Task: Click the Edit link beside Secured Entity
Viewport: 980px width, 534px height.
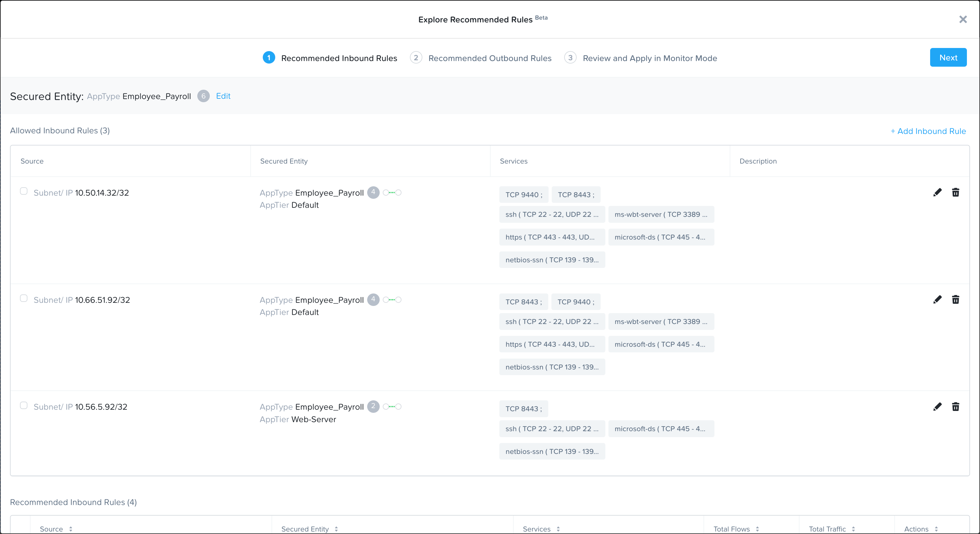Action: (x=223, y=96)
